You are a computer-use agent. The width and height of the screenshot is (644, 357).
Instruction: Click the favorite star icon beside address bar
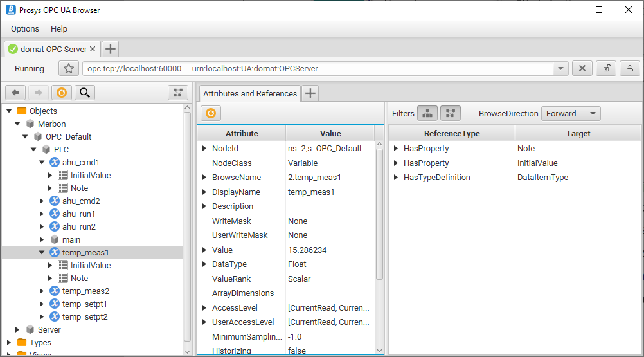click(69, 68)
